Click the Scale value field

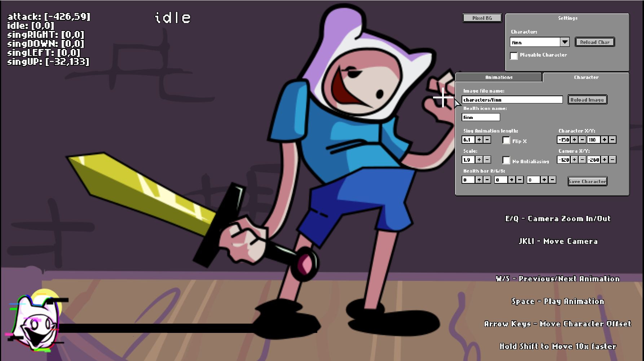(468, 160)
